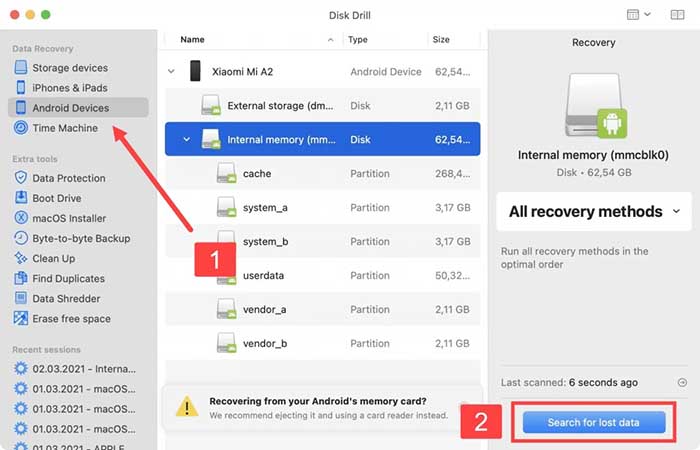
Task: Click 268,4... size of cache
Action: (452, 174)
